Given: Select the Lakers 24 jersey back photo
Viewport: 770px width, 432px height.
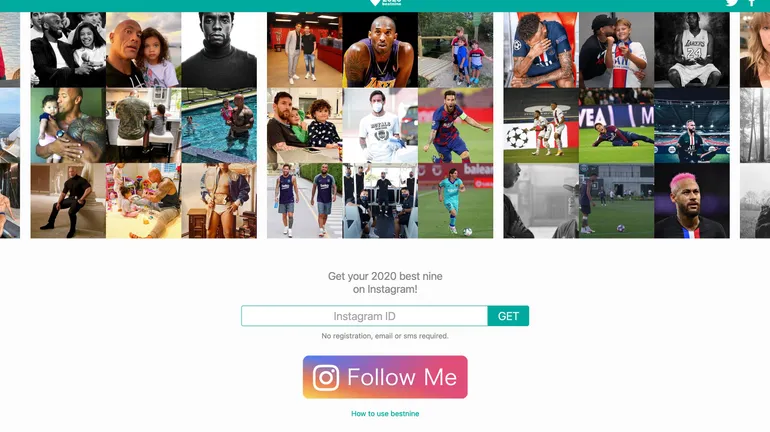Looking at the screenshot, I should pos(691,50).
